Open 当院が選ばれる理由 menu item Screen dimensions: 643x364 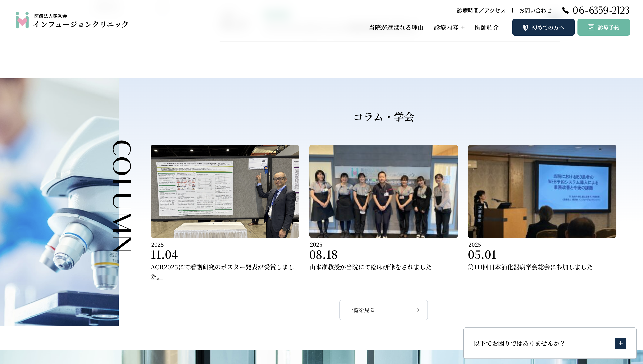point(396,27)
